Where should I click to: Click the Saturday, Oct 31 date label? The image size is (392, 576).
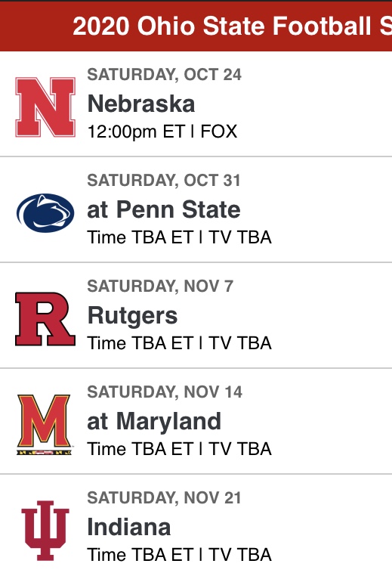click(x=164, y=181)
